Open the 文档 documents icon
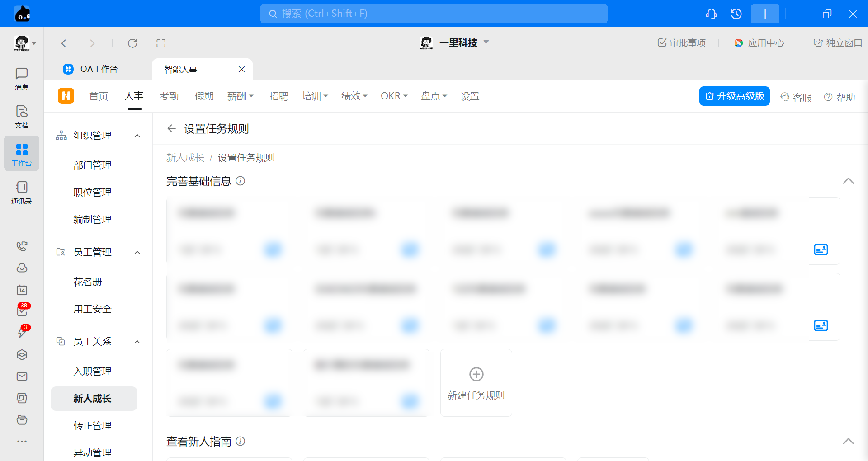Viewport: 868px width, 461px height. (21, 117)
